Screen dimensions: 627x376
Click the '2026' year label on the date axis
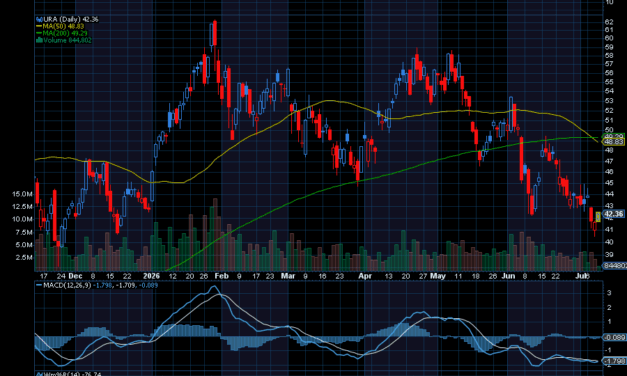pyautogui.click(x=151, y=276)
